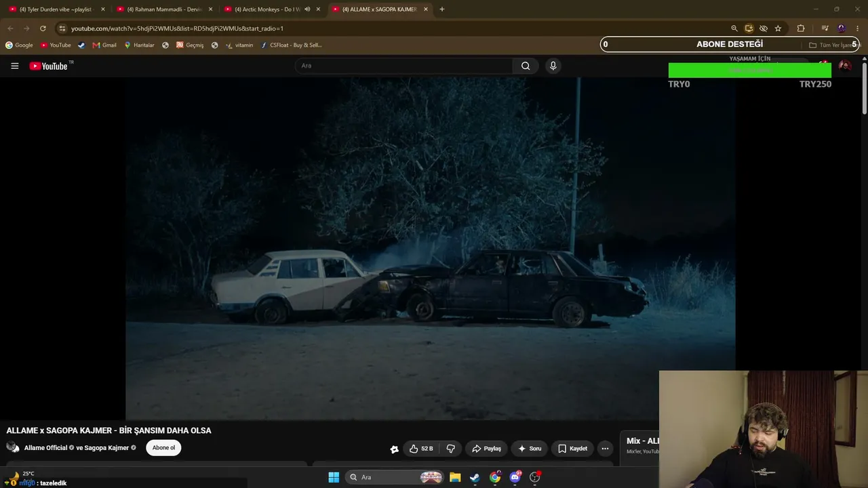Image resolution: width=868 pixels, height=488 pixels.
Task: Open the vitamin bookmark
Action: click(239, 45)
